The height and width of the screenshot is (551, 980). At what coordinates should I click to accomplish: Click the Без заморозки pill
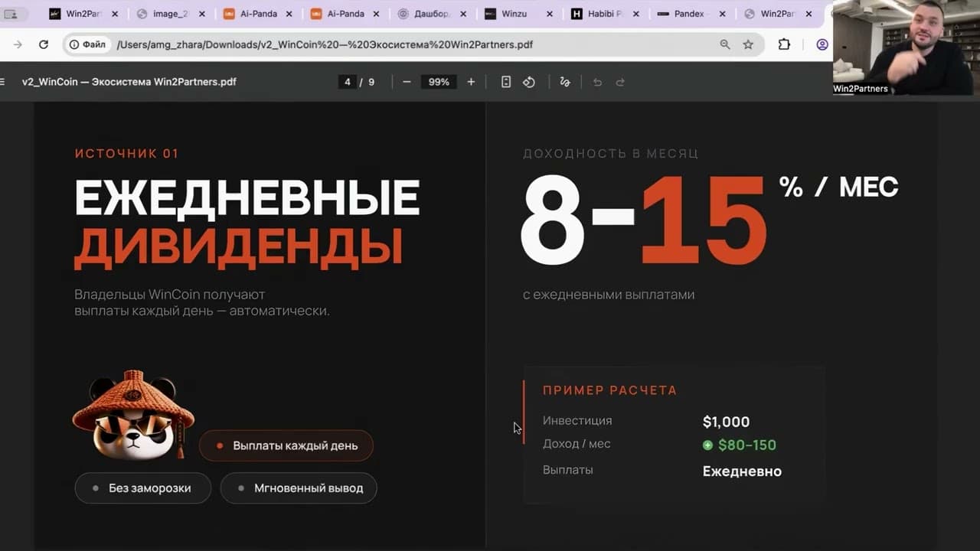(142, 487)
